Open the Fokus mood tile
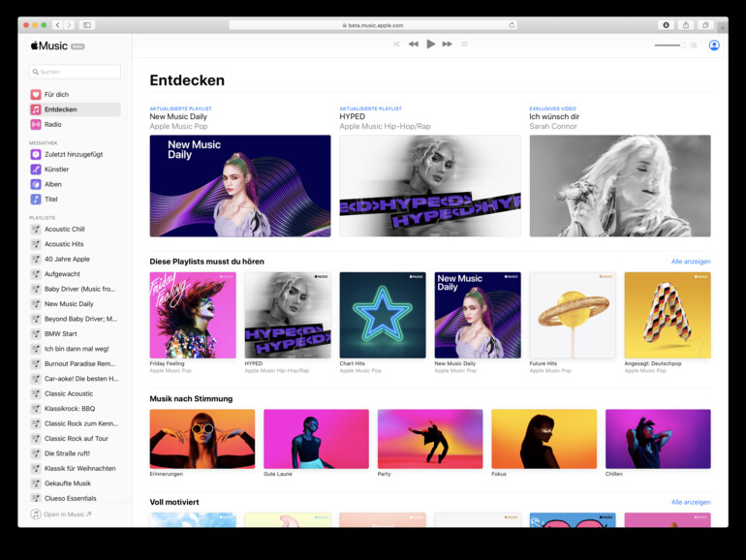 coord(544,439)
